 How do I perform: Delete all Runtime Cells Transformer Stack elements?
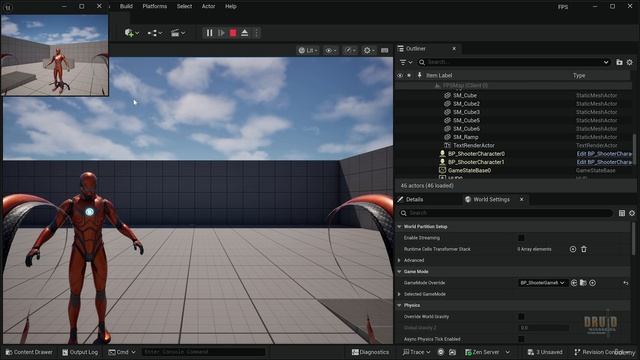(x=584, y=249)
